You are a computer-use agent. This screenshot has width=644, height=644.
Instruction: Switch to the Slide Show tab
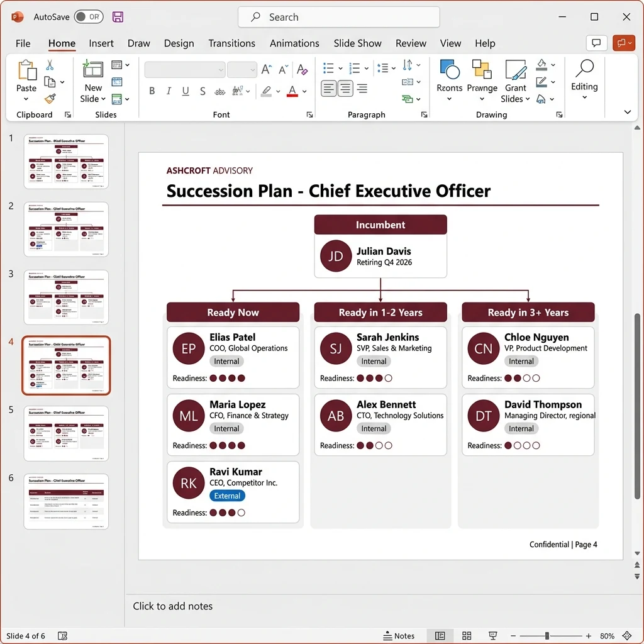tap(357, 43)
